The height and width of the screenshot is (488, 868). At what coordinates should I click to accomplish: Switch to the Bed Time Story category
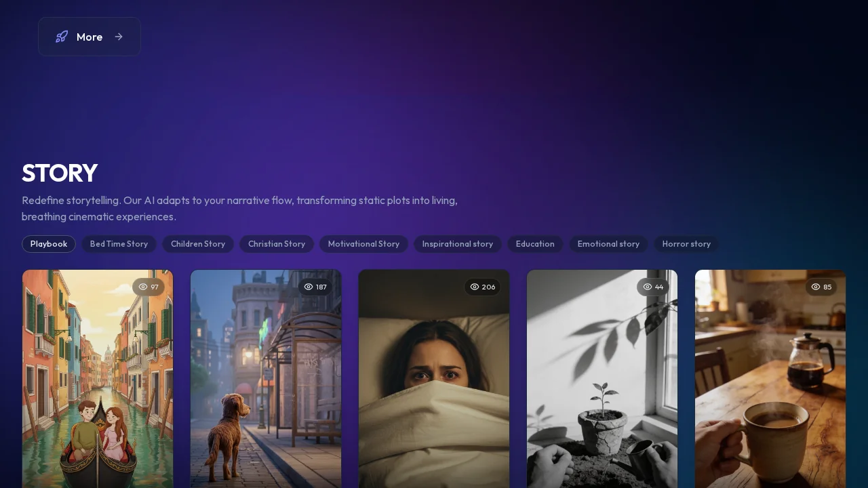pos(119,244)
